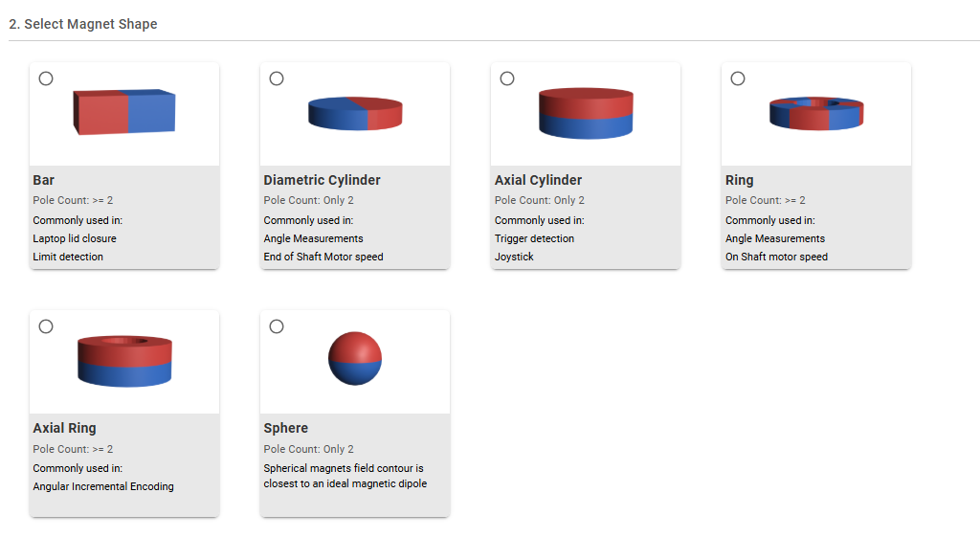Enable the Ring magnet radio option
Screen dimensions: 980x538
738,78
